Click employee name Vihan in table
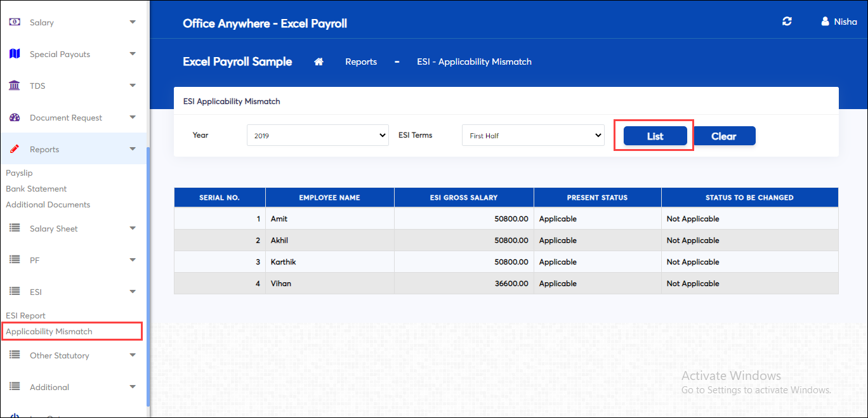 pyautogui.click(x=281, y=284)
